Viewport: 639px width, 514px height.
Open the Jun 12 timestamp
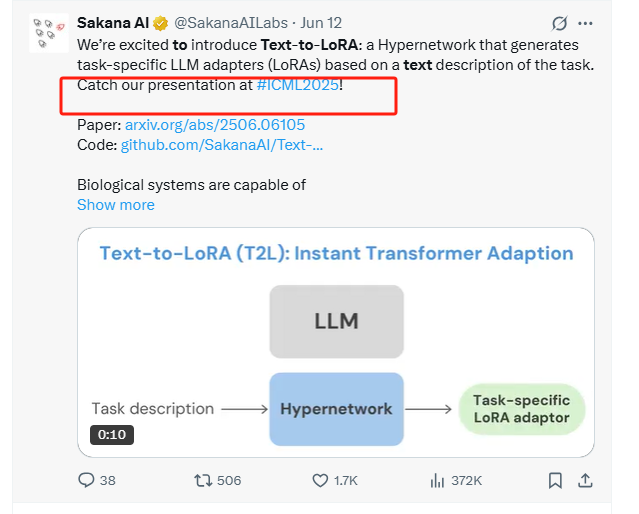321,23
